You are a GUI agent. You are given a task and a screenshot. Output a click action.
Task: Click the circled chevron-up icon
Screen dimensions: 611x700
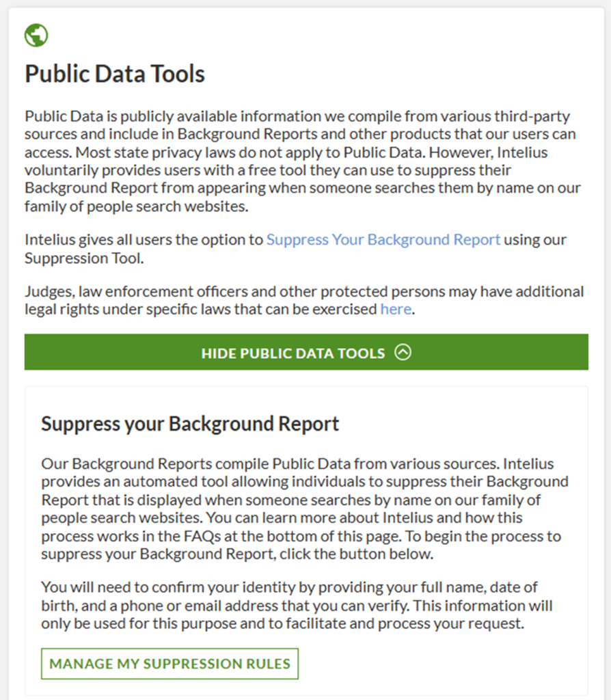[x=403, y=353]
